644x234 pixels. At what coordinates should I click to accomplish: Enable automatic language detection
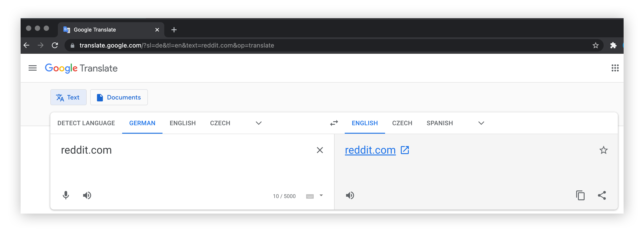click(x=86, y=123)
